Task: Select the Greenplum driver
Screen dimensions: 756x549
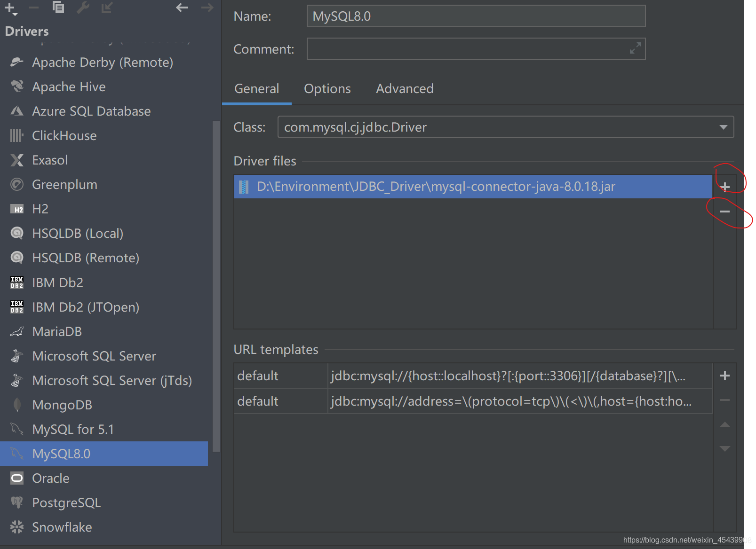Action: tap(104, 184)
